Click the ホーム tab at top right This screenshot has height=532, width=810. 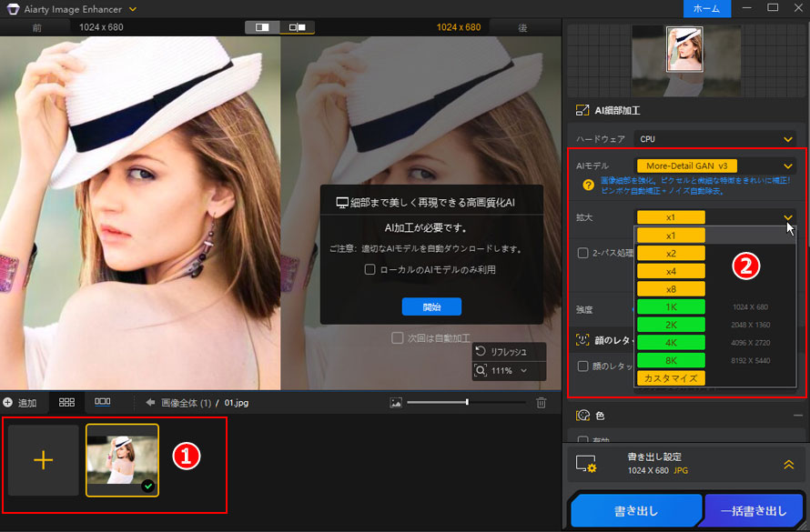[x=705, y=8]
